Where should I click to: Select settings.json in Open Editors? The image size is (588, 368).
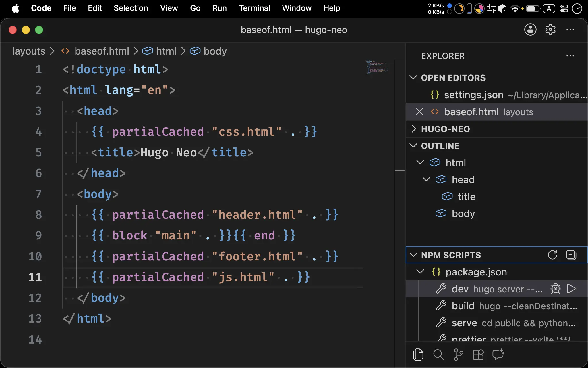coord(497,95)
